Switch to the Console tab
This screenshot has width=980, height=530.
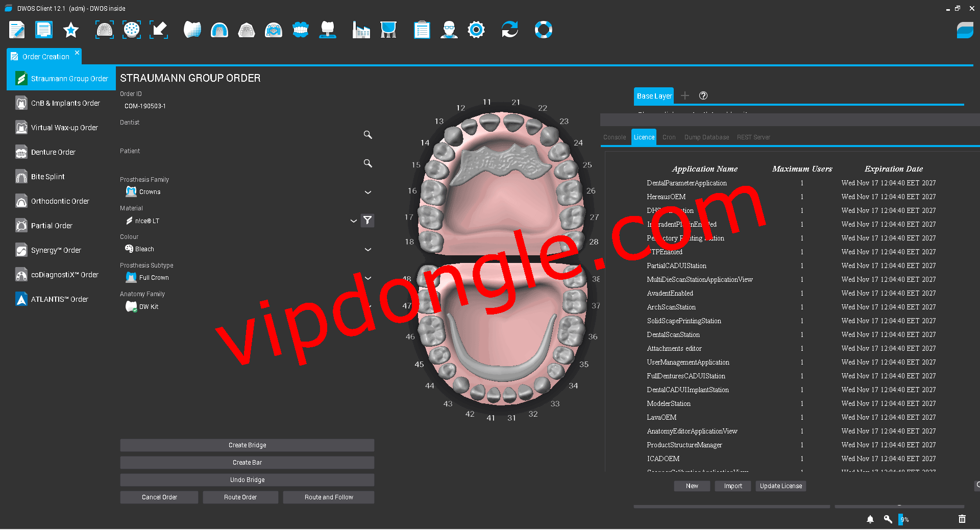tap(614, 137)
